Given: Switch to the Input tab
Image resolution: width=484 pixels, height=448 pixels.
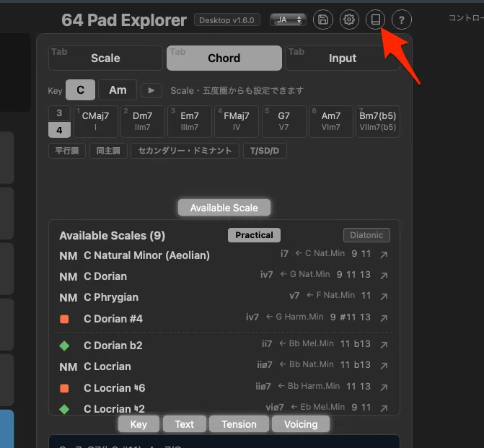Looking at the screenshot, I should [343, 58].
